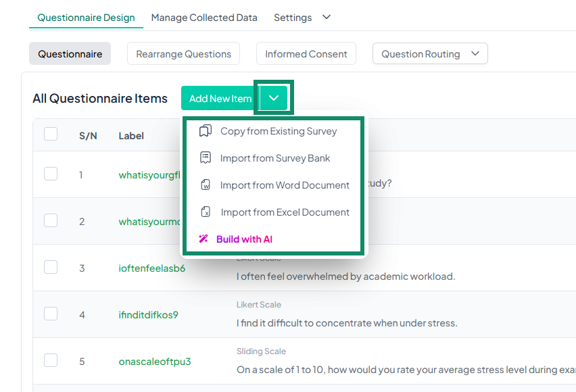Select the Questionnaire Design tab
The width and height of the screenshot is (576, 392).
click(86, 17)
